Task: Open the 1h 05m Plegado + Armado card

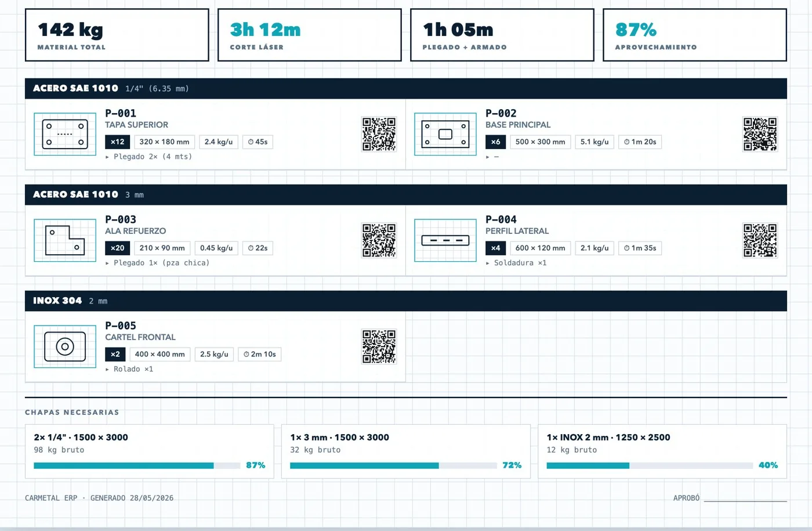Action: coord(502,35)
